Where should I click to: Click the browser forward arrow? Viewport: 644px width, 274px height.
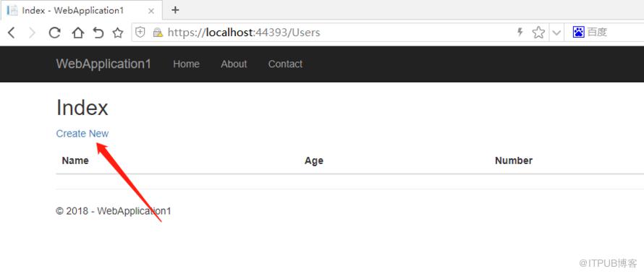pyautogui.click(x=32, y=33)
